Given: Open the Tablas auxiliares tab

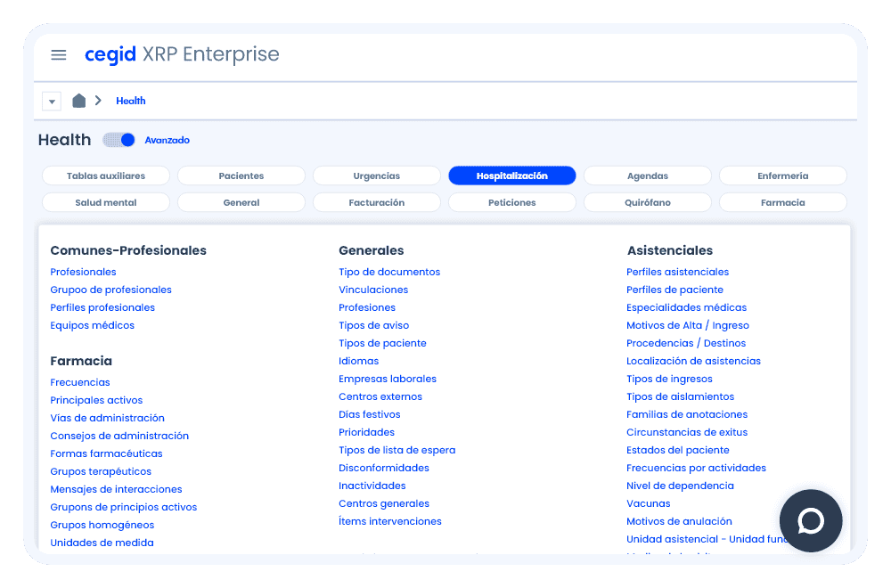Looking at the screenshot, I should point(105,176).
